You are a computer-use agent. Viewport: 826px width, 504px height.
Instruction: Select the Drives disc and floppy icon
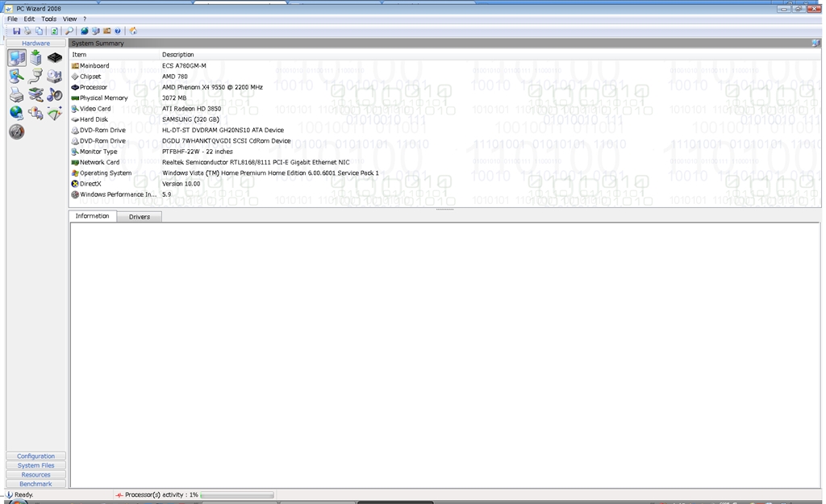pyautogui.click(x=54, y=77)
